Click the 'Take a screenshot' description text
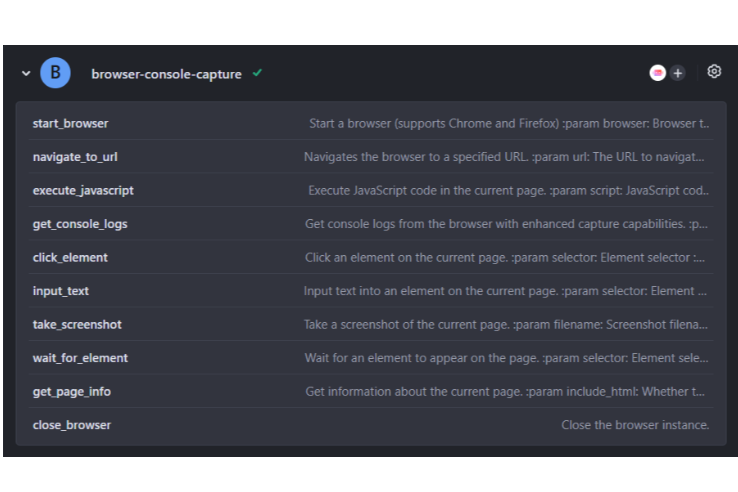This screenshot has height=492, width=738. 506,324
